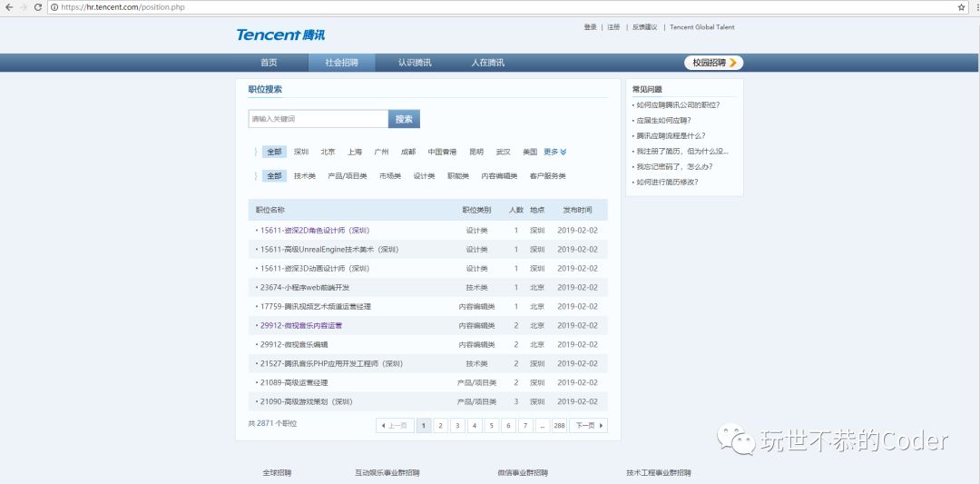Filter locations by 中国香港
This screenshot has height=484, width=980.
[x=442, y=152]
